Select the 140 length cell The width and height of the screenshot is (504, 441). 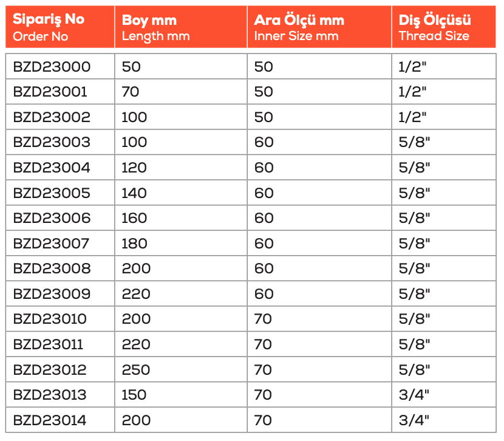tap(134, 193)
